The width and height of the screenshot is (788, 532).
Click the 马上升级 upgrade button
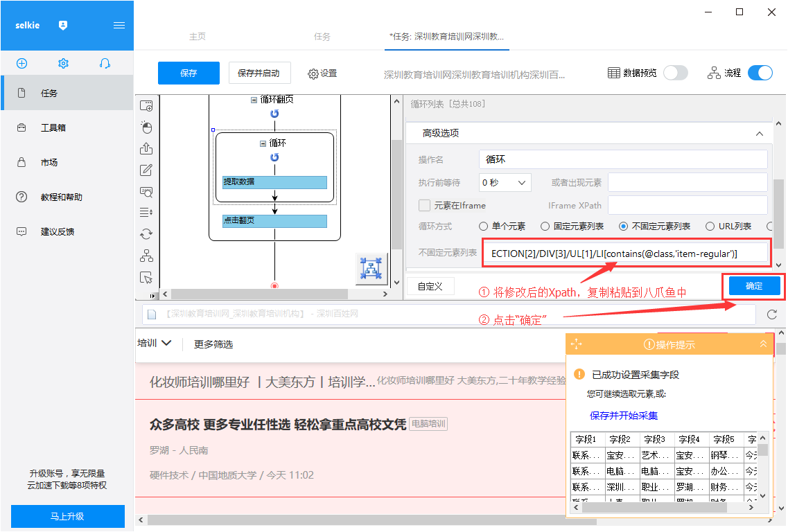coord(68,516)
